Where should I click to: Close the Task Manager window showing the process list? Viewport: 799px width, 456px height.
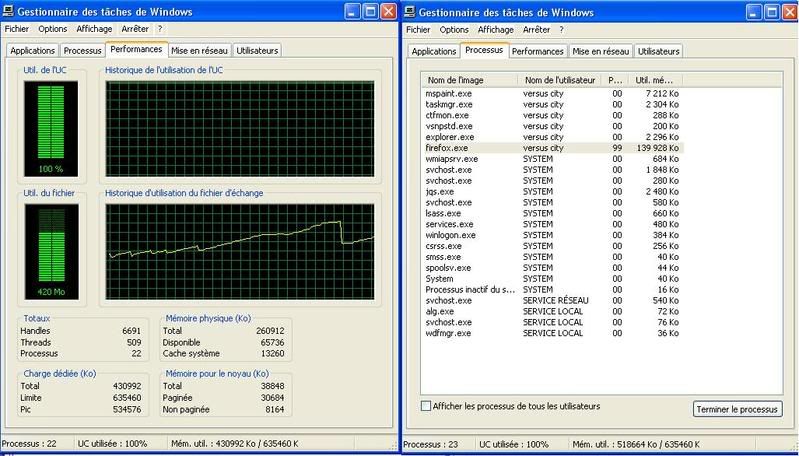[x=788, y=11]
